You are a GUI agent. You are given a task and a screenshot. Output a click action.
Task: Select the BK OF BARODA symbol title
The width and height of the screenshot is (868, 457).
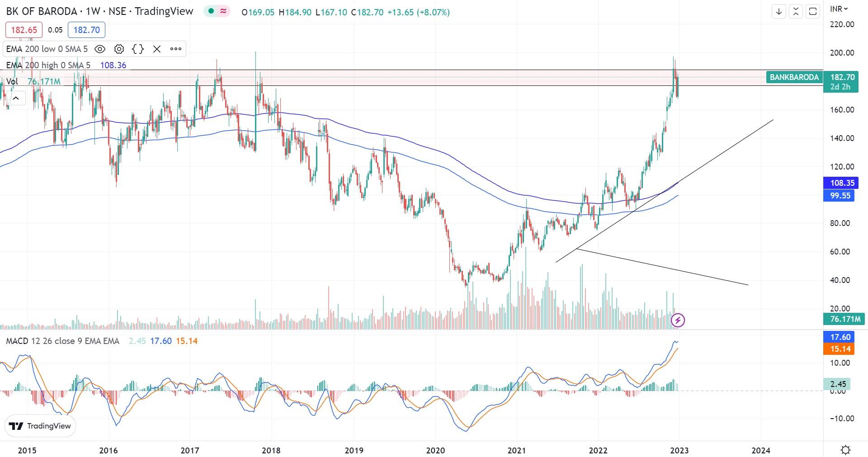pos(42,12)
